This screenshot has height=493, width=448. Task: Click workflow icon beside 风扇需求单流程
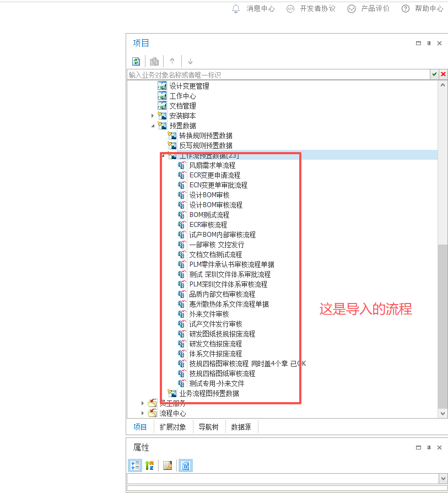point(182,165)
